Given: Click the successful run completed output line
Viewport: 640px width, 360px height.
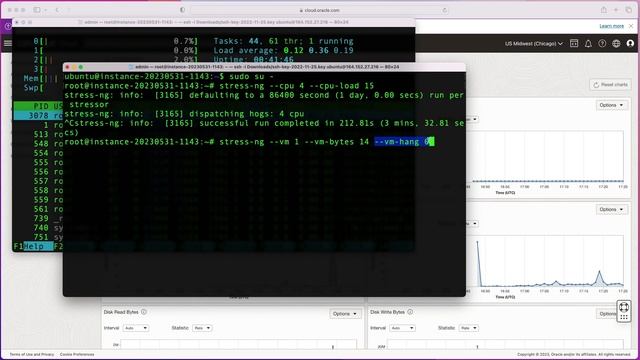Looking at the screenshot, I should point(264,128).
